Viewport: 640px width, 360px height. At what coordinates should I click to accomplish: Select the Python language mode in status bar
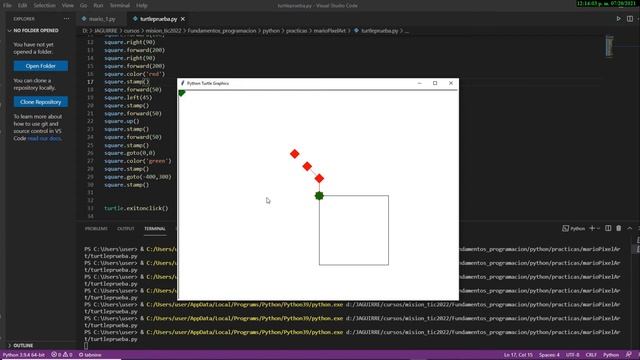click(x=611, y=355)
